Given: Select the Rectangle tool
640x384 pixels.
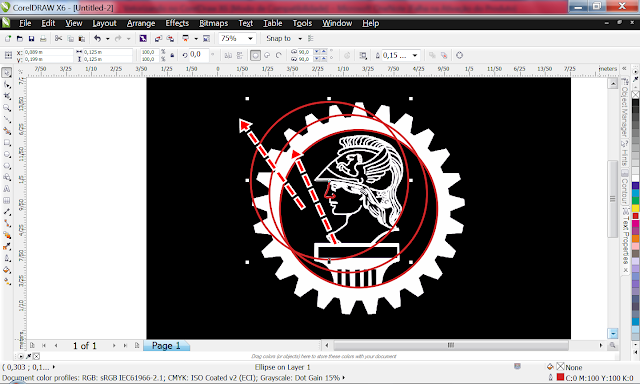Looking at the screenshot, I should coord(7,143).
